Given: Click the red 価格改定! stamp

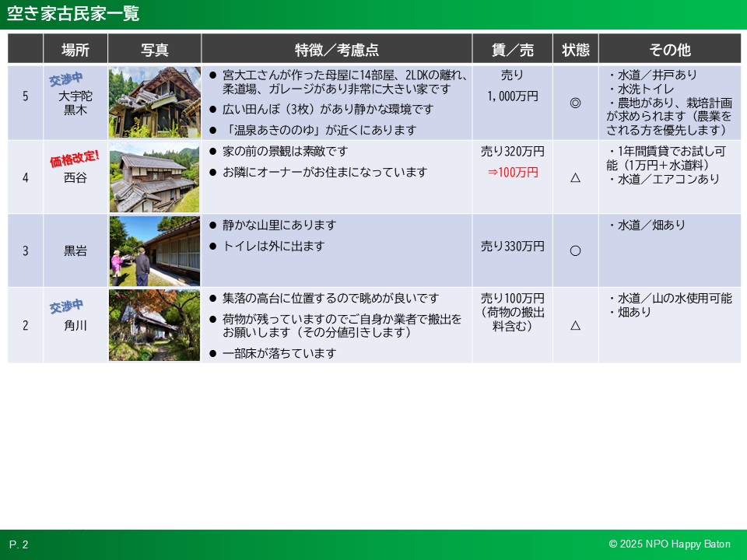Looking at the screenshot, I should pyautogui.click(x=75, y=158).
